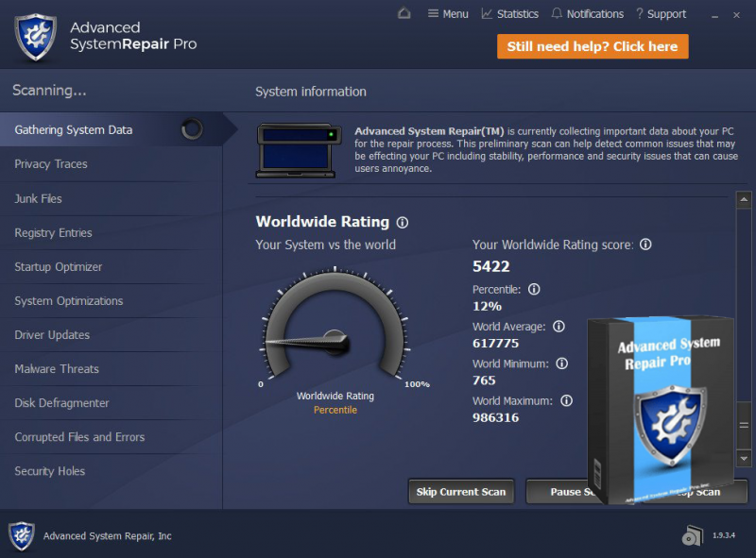This screenshot has height=558, width=756.
Task: Close the application window
Action: pyautogui.click(x=736, y=15)
